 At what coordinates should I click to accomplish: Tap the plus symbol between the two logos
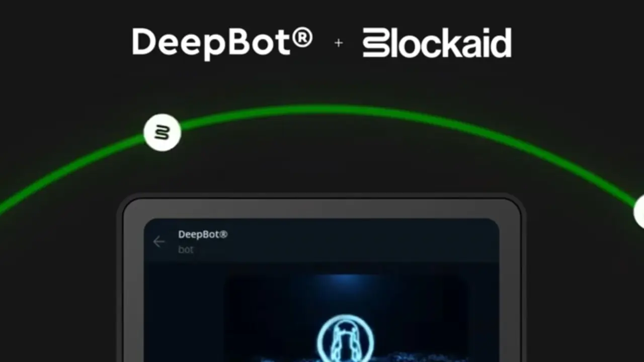338,43
